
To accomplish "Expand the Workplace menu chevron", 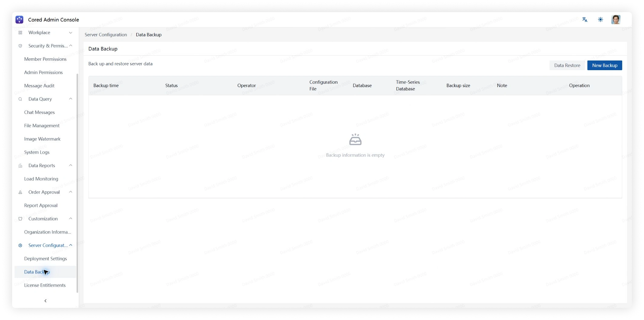I will (x=71, y=33).
